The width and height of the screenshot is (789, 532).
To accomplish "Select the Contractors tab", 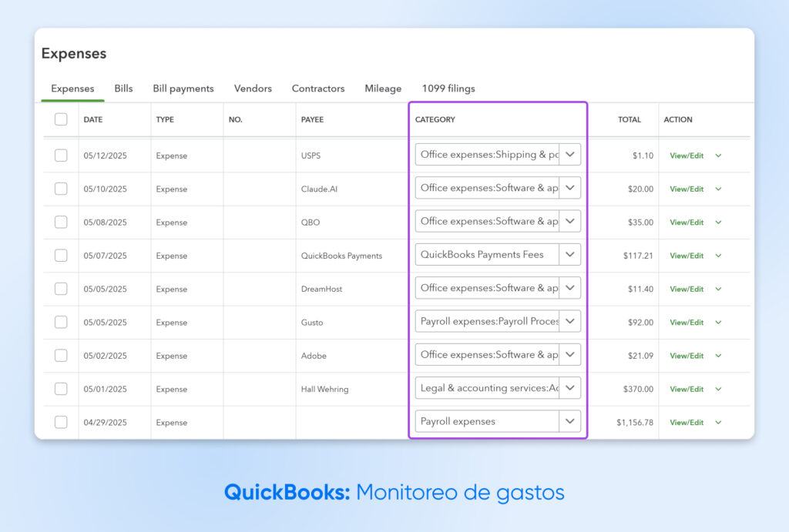I will click(317, 89).
